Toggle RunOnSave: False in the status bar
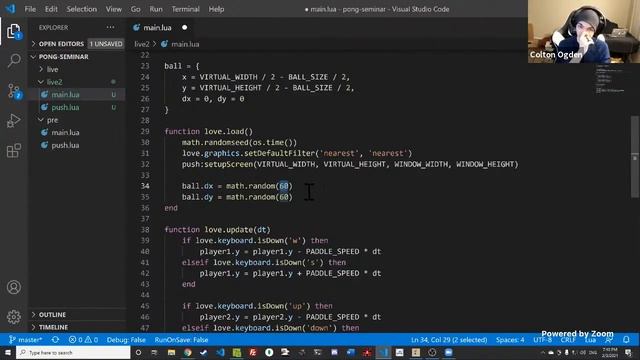Image resolution: width=640 pixels, height=360 pixels. [x=181, y=340]
